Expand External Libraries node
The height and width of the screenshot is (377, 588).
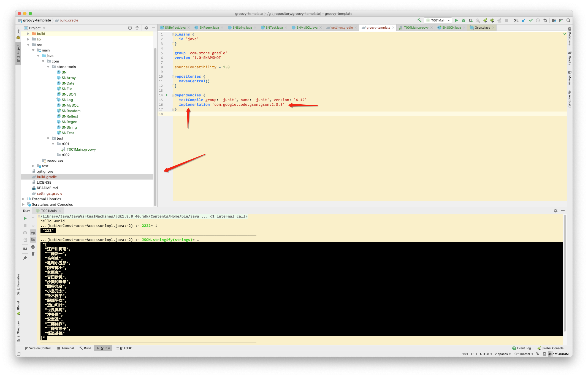[x=23, y=199]
